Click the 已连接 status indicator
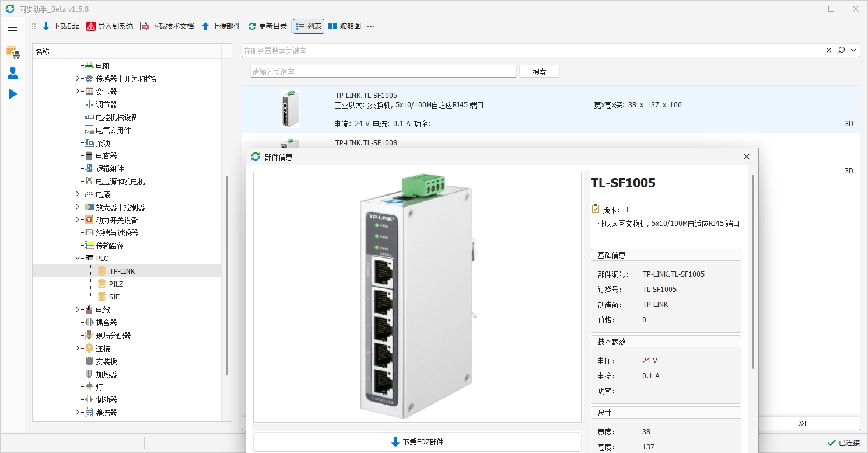868x453 pixels. point(843,443)
